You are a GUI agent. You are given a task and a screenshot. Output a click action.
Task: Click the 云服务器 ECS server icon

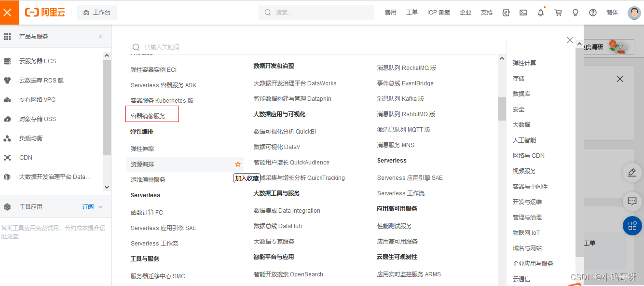pos(7,61)
